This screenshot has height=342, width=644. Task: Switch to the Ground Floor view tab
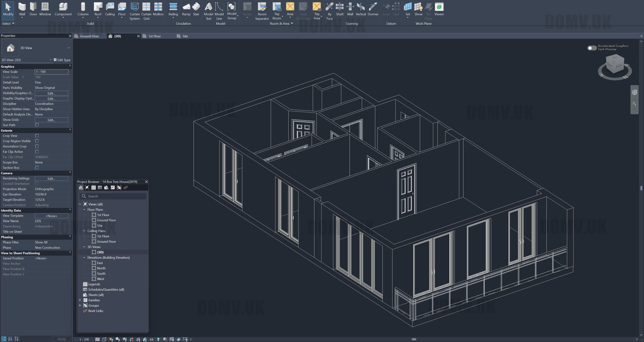click(x=89, y=36)
